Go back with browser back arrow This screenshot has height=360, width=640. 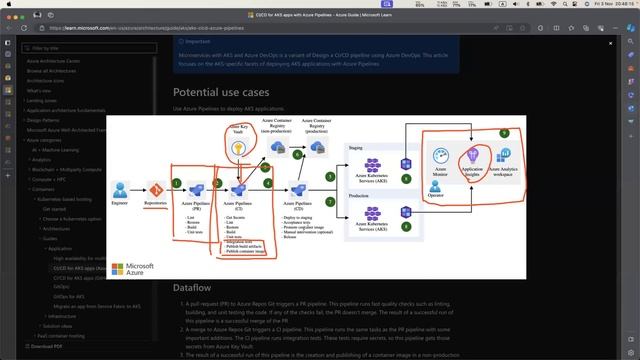[9, 28]
